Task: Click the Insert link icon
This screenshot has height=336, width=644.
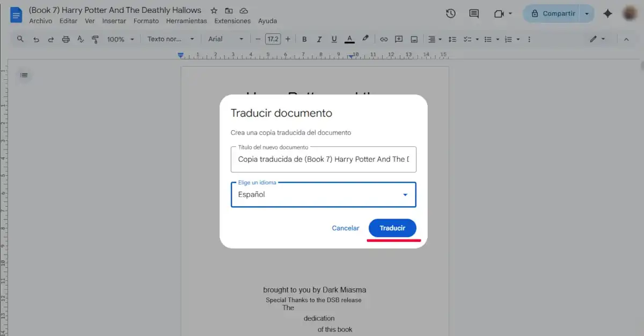Action: pyautogui.click(x=384, y=39)
